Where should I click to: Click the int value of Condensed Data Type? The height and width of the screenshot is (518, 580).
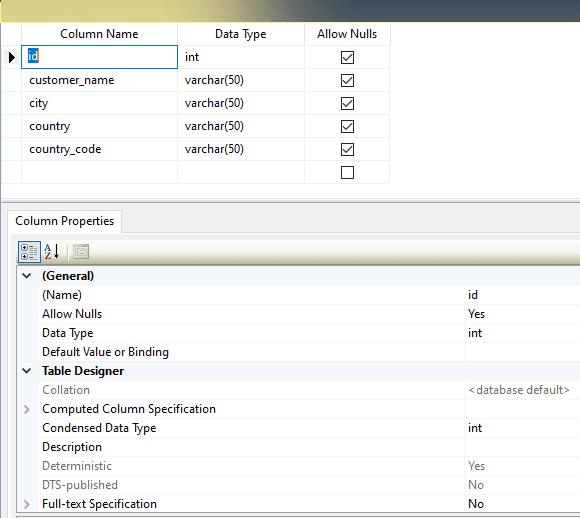[x=475, y=428]
